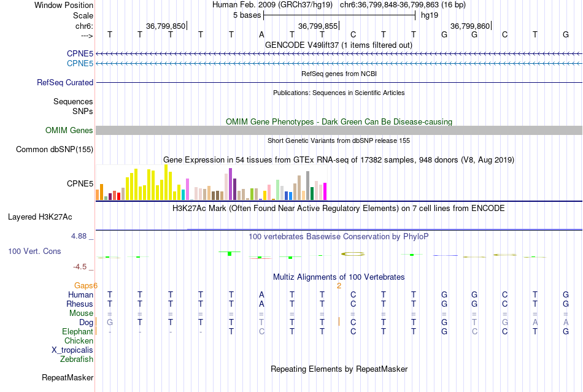The height and width of the screenshot is (392, 583).
Task: Click the RefSeq Curated intron line
Action: tap(339, 82)
